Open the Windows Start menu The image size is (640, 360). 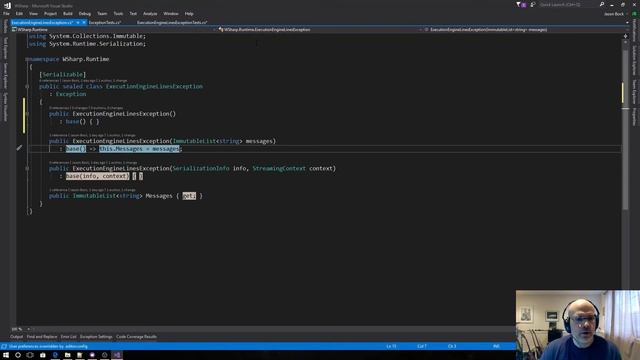(6, 355)
